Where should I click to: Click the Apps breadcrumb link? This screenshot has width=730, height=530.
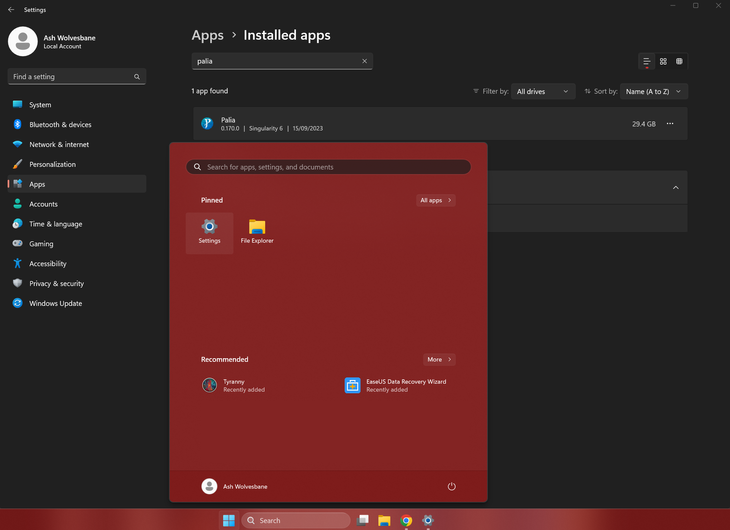(x=208, y=35)
